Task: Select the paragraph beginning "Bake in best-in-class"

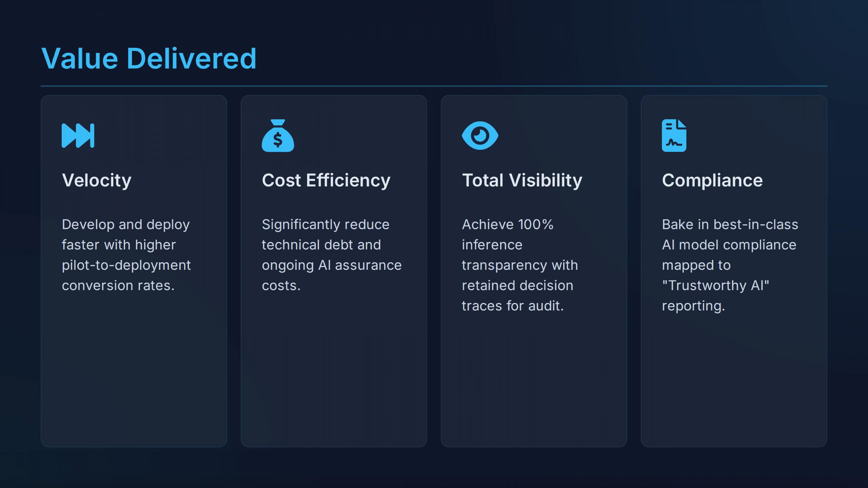Action: tap(730, 265)
